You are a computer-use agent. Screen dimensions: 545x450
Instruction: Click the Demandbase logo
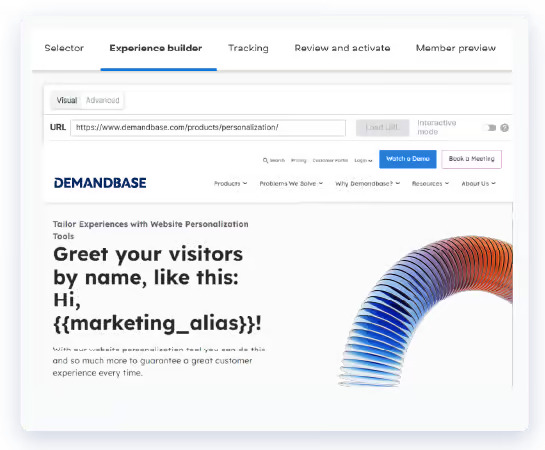click(100, 183)
